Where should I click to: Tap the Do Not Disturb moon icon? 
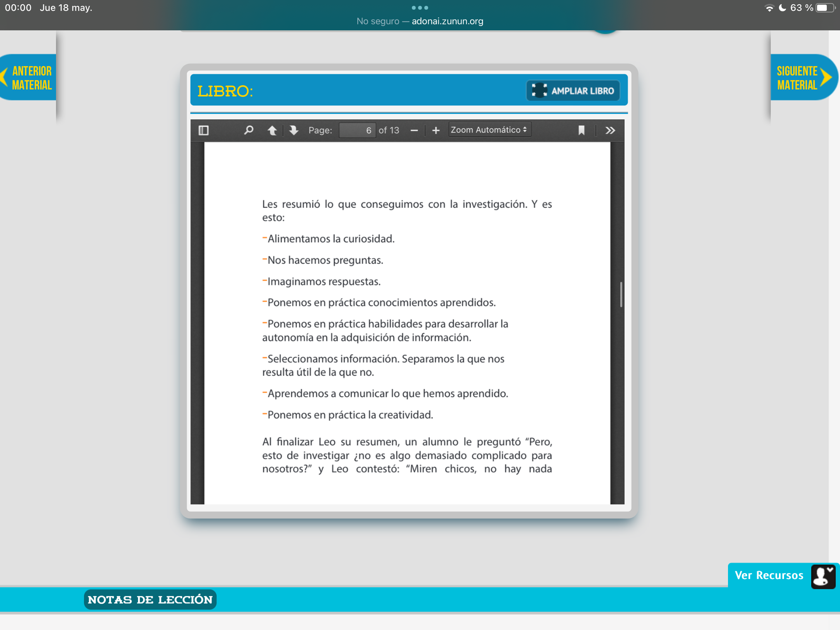pyautogui.click(x=782, y=8)
